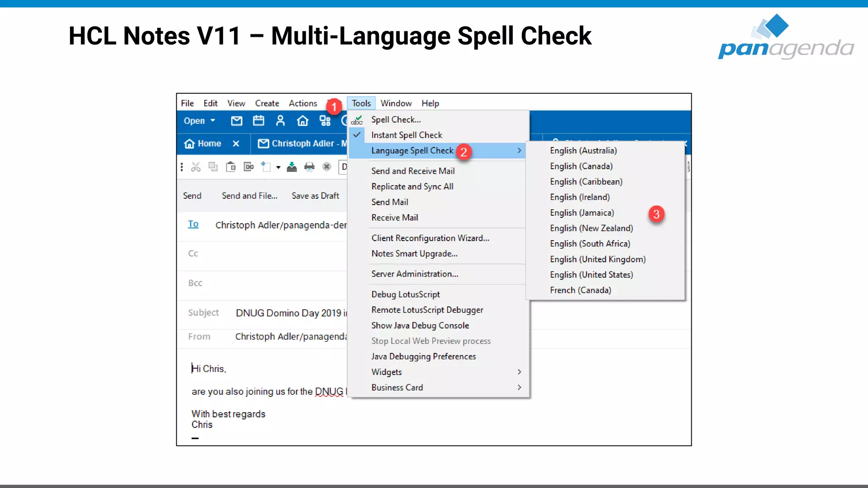The width and height of the screenshot is (868, 488).
Task: Click Send and File... button
Action: pos(250,196)
